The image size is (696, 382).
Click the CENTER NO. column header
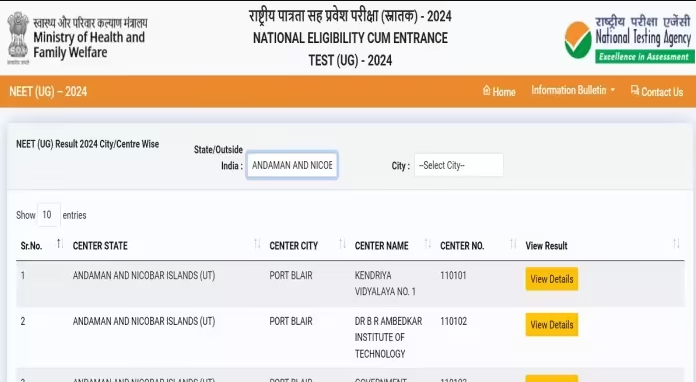tap(462, 246)
